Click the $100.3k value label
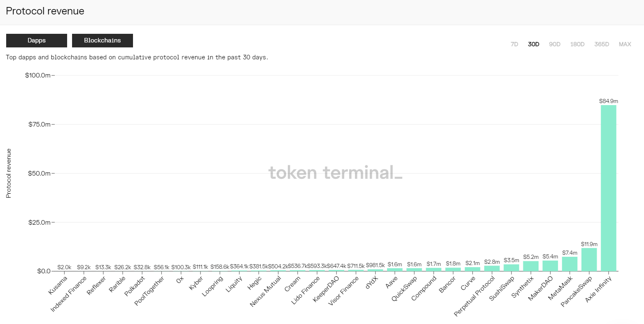The width and height of the screenshot is (644, 324). point(181,267)
